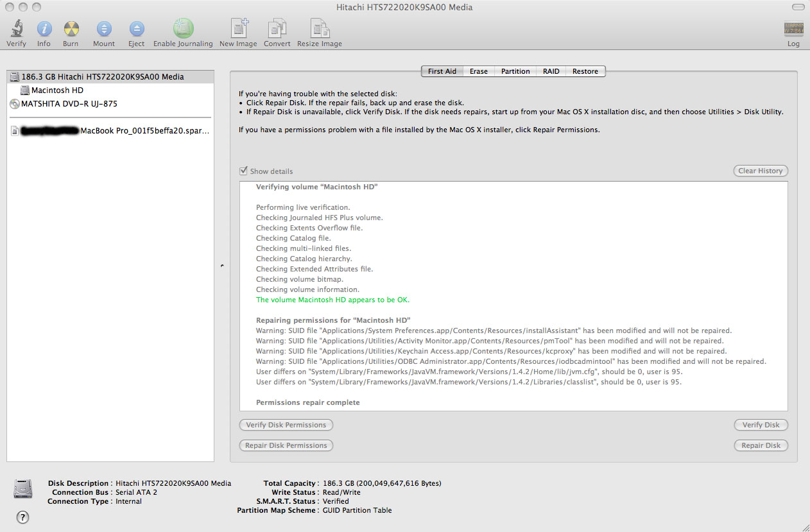810x532 pixels.
Task: Select the MATSHITA DVD-R UJ-875 row
Action: click(110, 104)
